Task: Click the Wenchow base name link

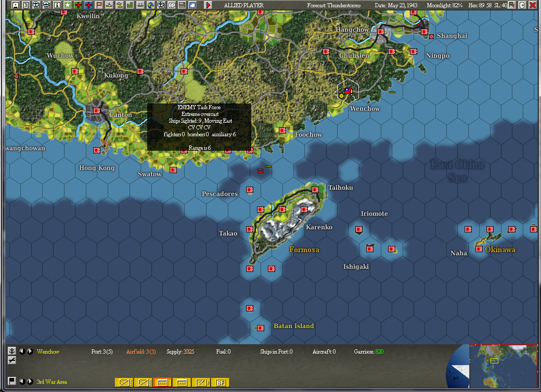Action: coord(48,351)
